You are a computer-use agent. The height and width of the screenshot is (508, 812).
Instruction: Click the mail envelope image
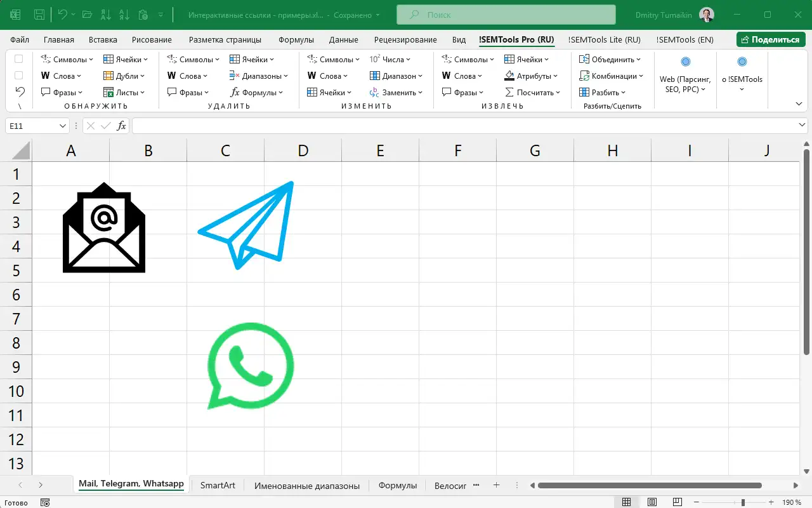pos(104,228)
